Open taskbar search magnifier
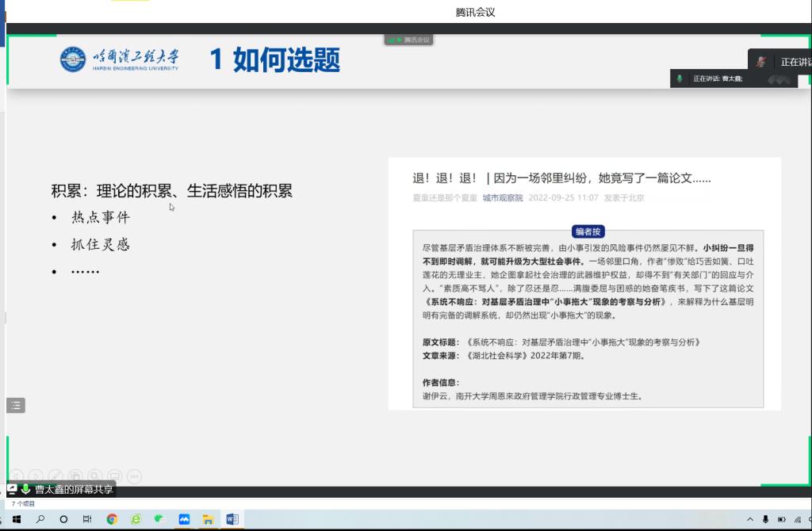Screen dimensions: 812x531 pyautogui.click(x=40, y=520)
